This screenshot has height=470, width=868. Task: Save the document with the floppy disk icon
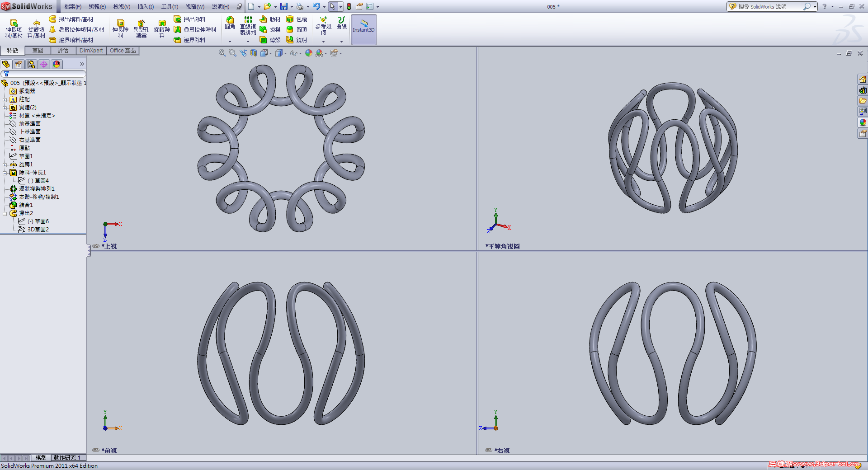[x=284, y=6]
